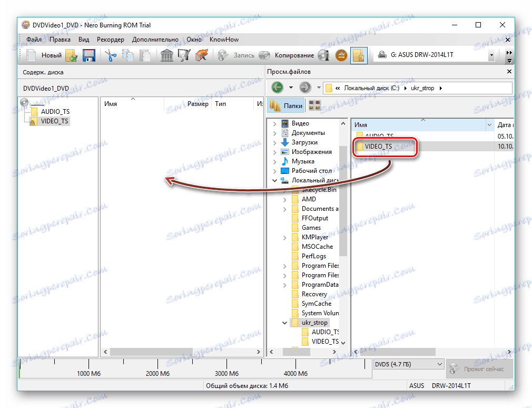Click the Копирование copy disc button
This screenshot has width=532, height=408.
pos(287,55)
